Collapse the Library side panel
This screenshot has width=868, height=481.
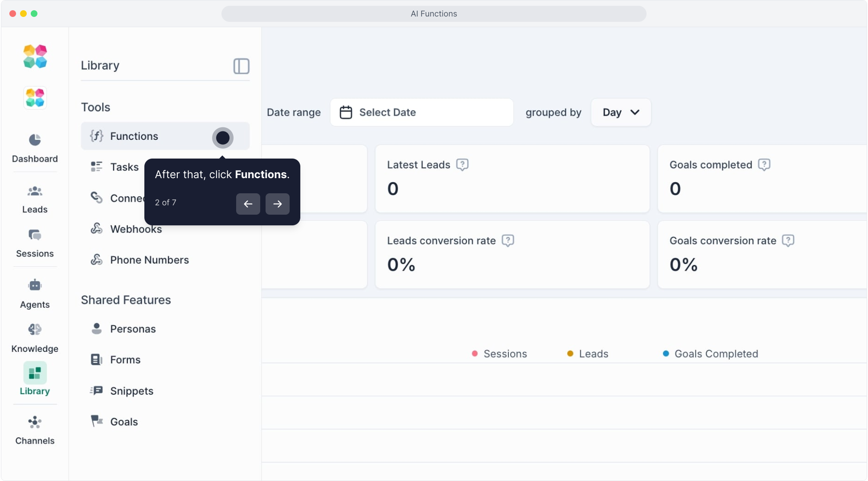pyautogui.click(x=241, y=66)
